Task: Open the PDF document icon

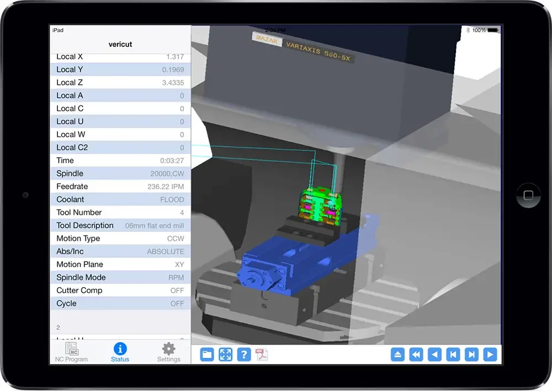Action: click(x=261, y=354)
